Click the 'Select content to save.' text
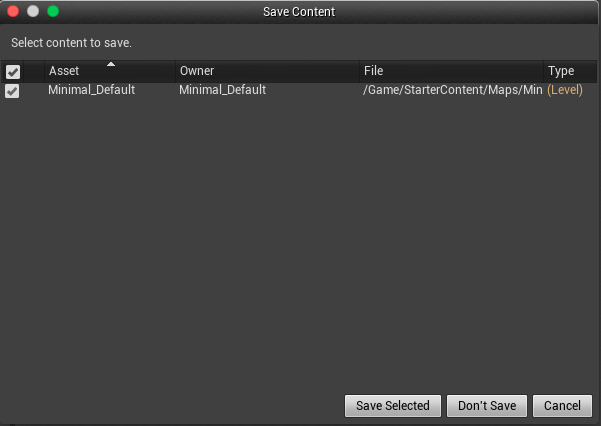 click(71, 43)
